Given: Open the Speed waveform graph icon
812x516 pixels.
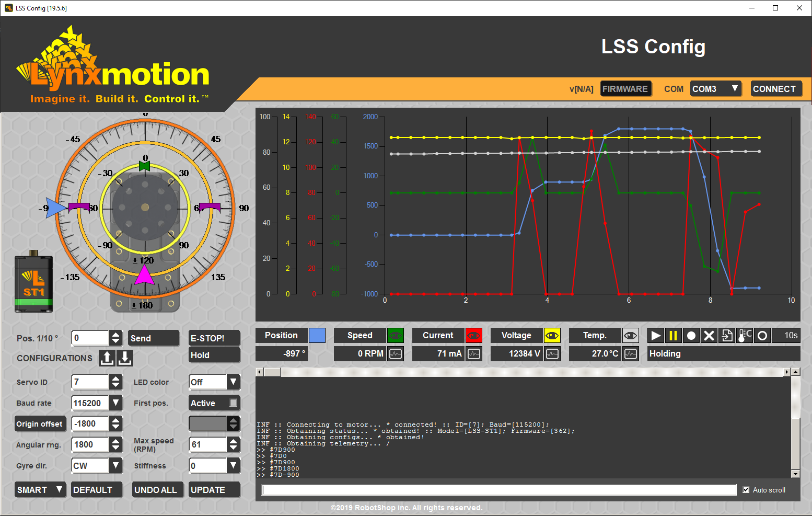Looking at the screenshot, I should pos(396,354).
